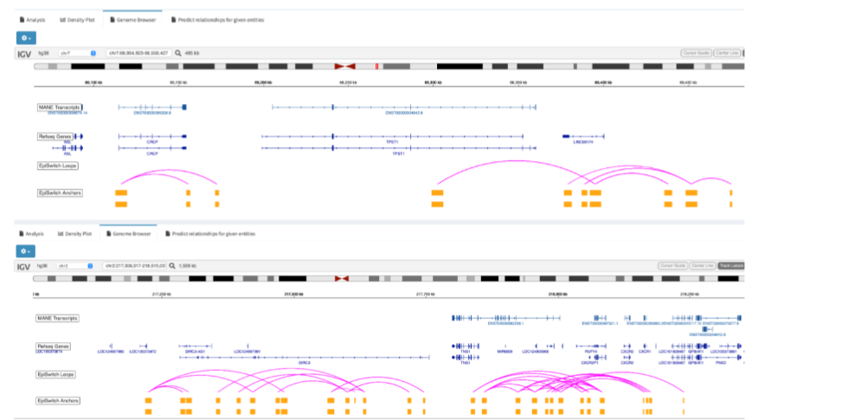The image size is (868, 420).
Task: Expand the chr7 chromosome selector
Action: 77,53
